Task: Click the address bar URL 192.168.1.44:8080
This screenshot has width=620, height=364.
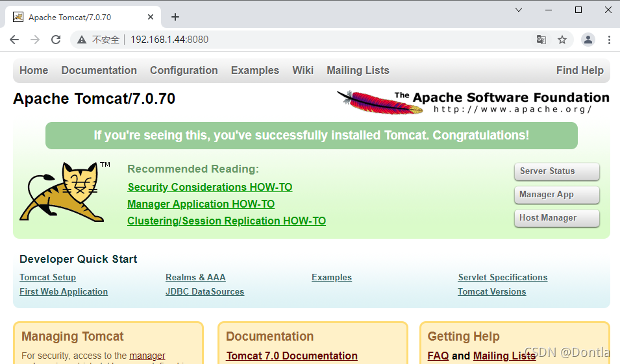Action: 169,40
